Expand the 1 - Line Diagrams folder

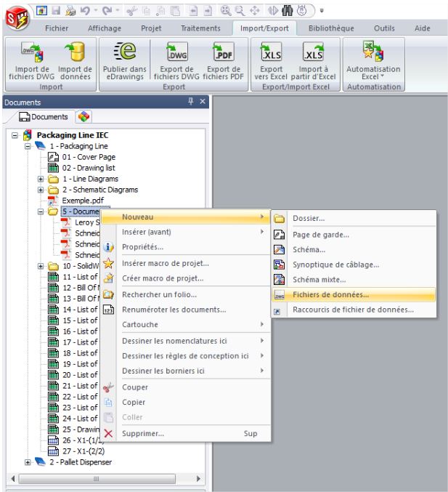(x=41, y=180)
